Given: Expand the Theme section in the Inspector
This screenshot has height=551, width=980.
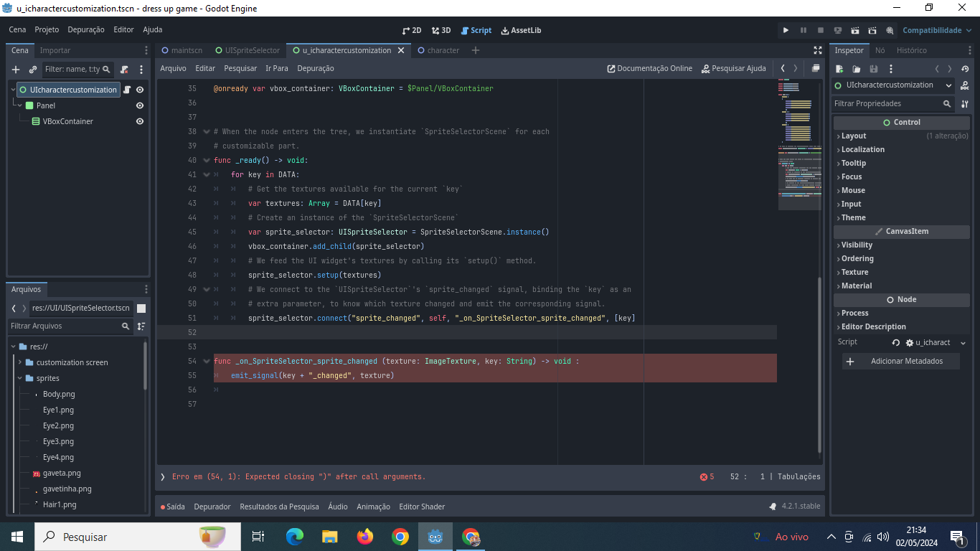Looking at the screenshot, I should coord(855,217).
